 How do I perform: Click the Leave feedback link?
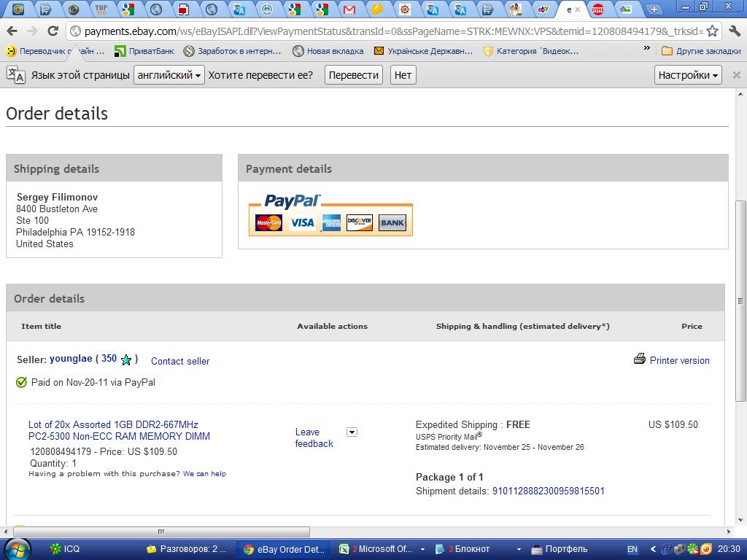pyautogui.click(x=314, y=437)
